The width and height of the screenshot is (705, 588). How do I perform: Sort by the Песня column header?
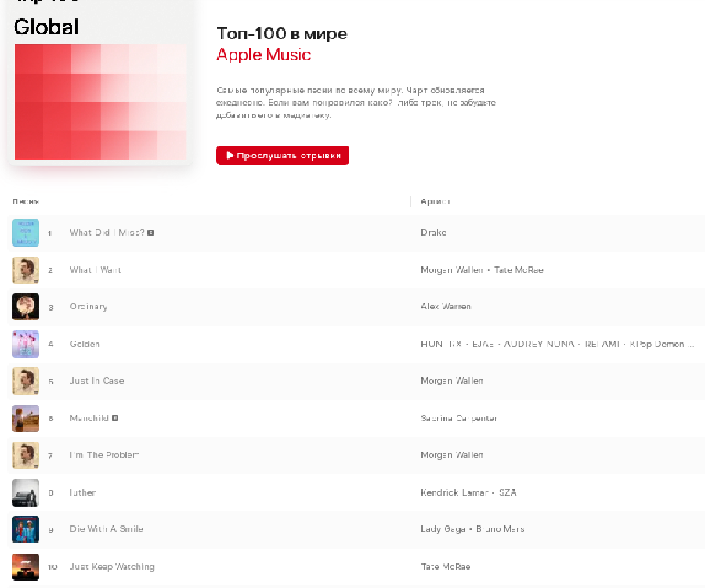(26, 202)
